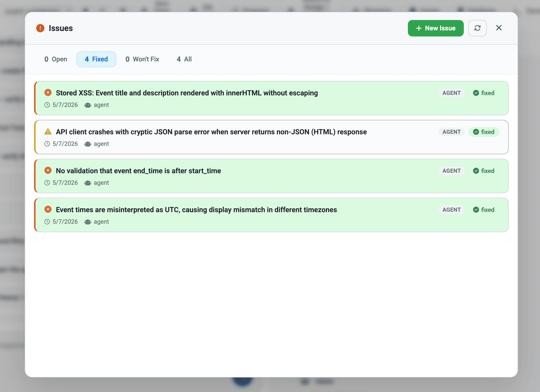Image resolution: width=540 pixels, height=392 pixels.
Task: Close the Issues dialog
Action: [x=499, y=28]
